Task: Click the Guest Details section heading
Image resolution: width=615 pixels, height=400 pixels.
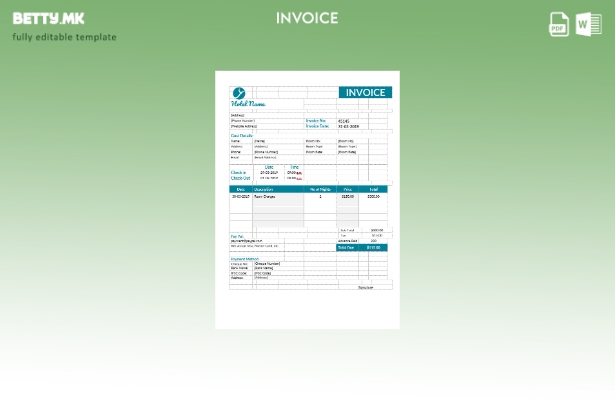Action: point(242,135)
